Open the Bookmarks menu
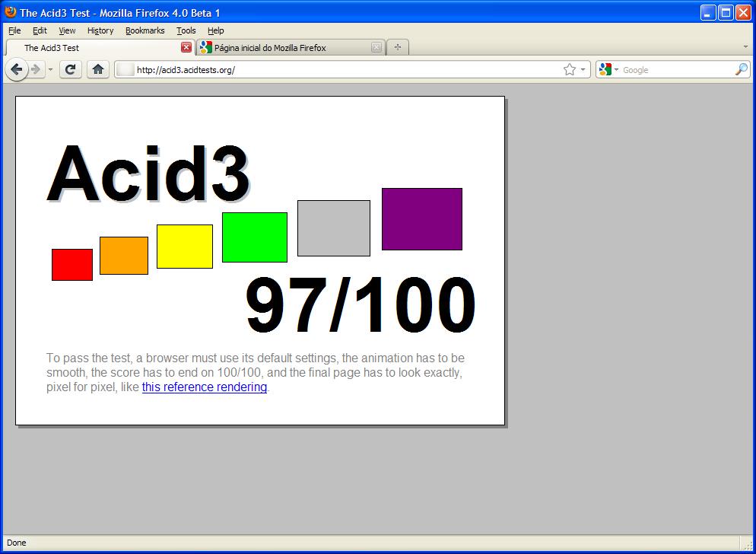Image resolution: width=756 pixels, height=554 pixels. 145,30
